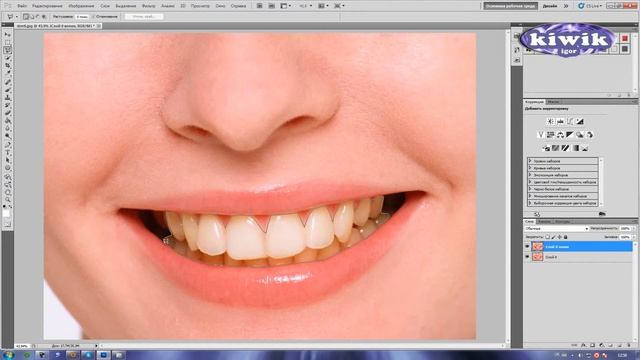Click the Уточн. край button
640x360 pixels.
point(144,17)
